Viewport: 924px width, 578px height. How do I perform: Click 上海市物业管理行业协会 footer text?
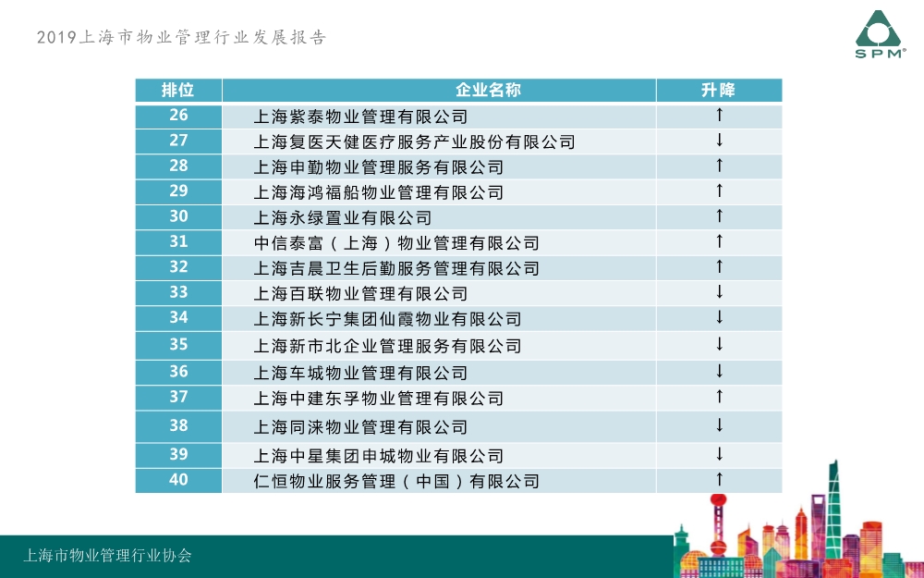tap(107, 556)
